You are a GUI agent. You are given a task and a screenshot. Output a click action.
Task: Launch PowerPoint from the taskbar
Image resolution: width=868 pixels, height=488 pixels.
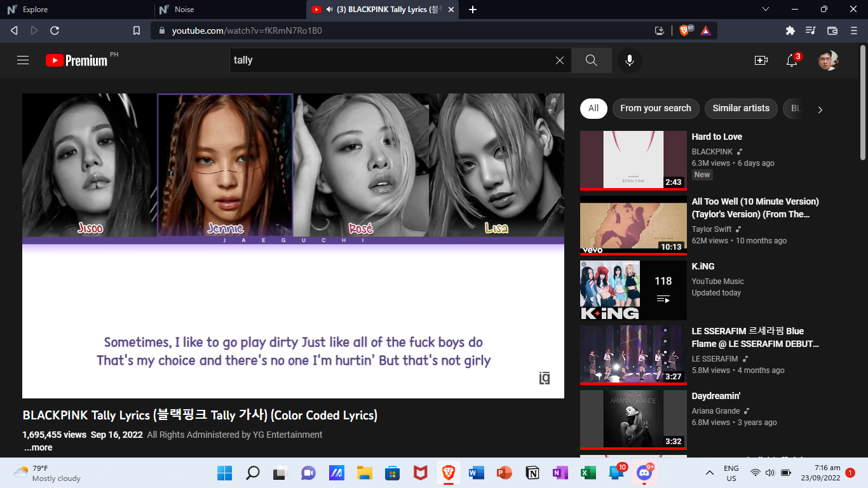point(505,473)
